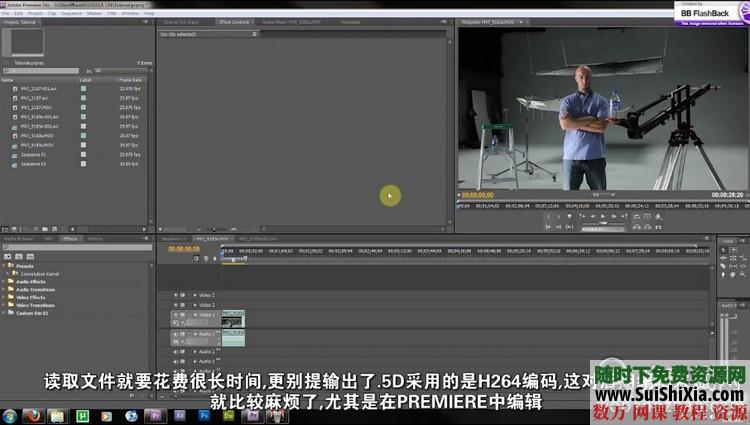Expand the Video Transitions folder

4,305
